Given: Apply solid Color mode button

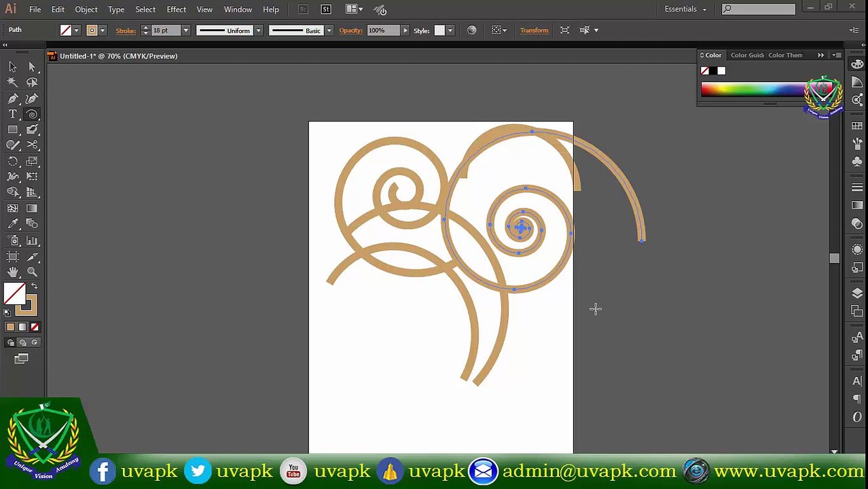Looking at the screenshot, I should point(10,327).
